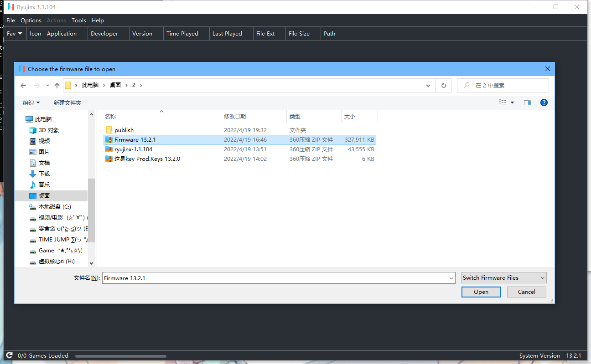This screenshot has width=591, height=364.
Task: Open the publish folder
Action: (x=124, y=130)
